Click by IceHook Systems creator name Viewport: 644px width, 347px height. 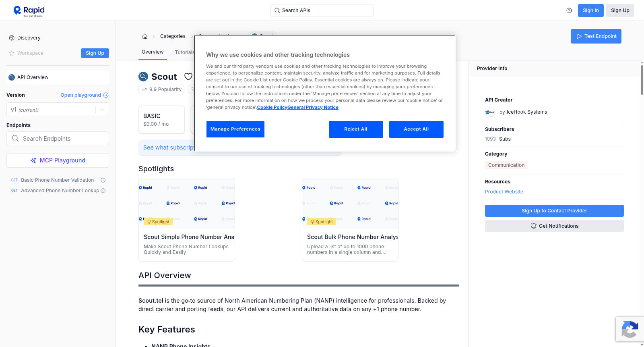523,112
